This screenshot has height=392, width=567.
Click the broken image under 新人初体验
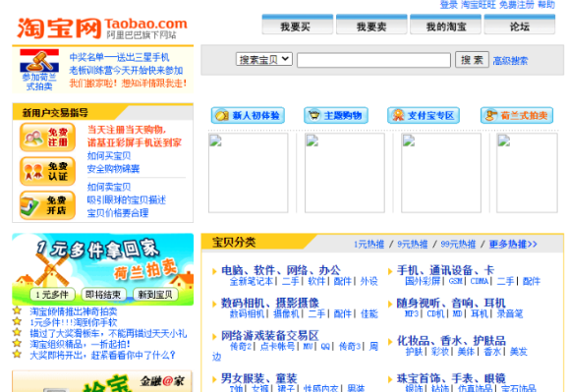coord(248,173)
